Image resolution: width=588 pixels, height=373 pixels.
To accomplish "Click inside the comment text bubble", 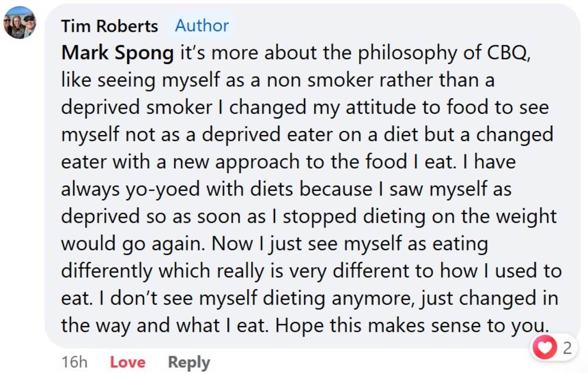I will coord(312,188).
